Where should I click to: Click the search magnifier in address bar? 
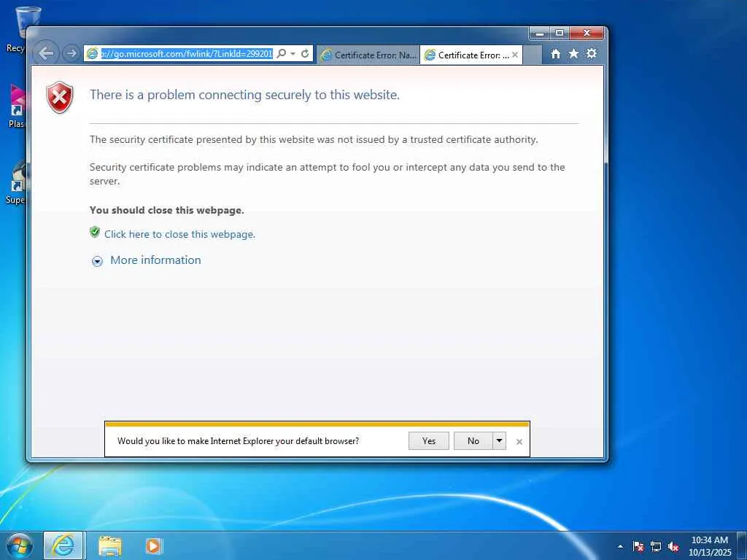coord(282,53)
